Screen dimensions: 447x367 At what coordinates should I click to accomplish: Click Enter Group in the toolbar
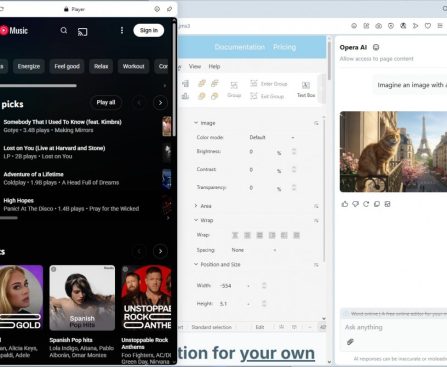[269, 84]
